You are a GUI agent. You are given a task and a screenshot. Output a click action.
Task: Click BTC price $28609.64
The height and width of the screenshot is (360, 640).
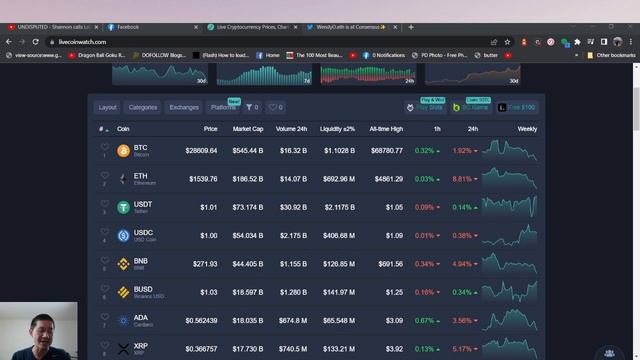tap(201, 151)
